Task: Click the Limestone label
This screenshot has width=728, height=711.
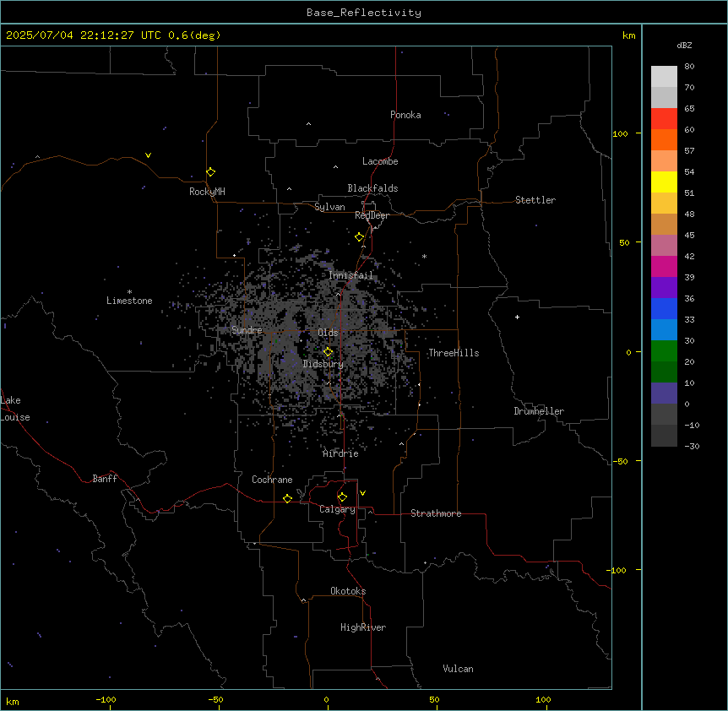Action: 129,301
